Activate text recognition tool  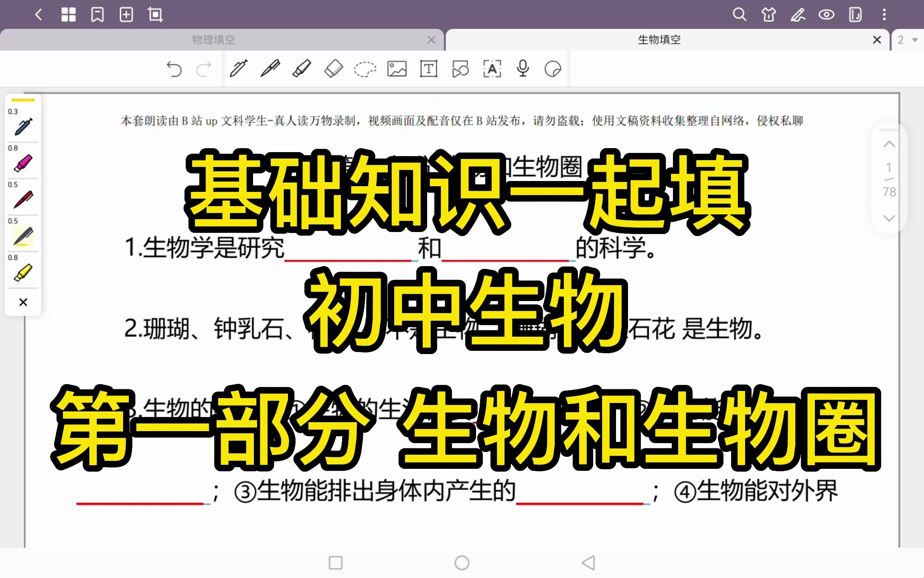click(492, 69)
